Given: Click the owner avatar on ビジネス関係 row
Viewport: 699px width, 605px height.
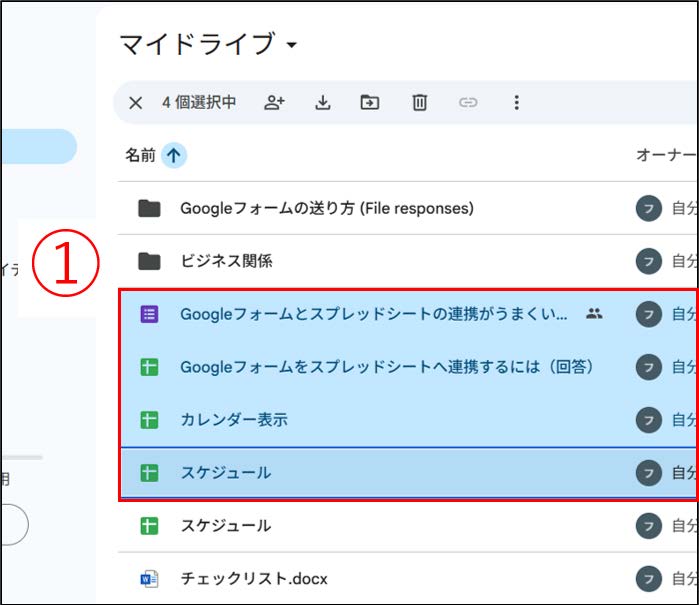Looking at the screenshot, I should click(649, 261).
